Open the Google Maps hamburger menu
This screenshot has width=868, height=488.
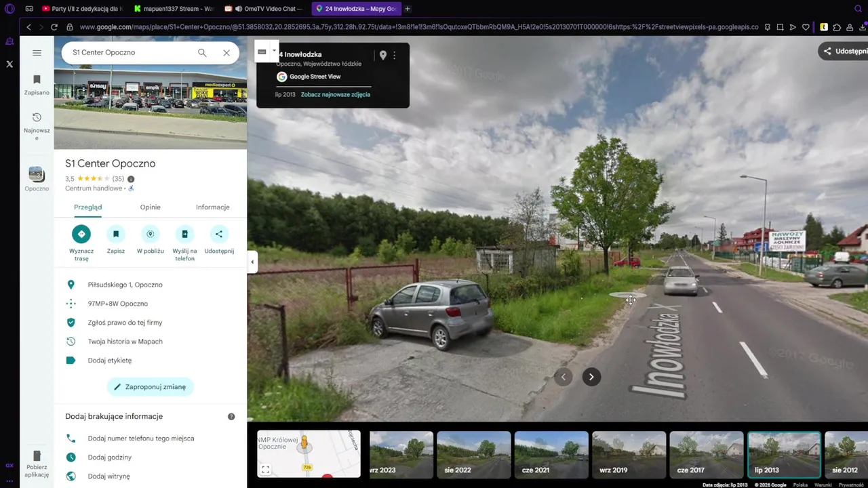[37, 53]
